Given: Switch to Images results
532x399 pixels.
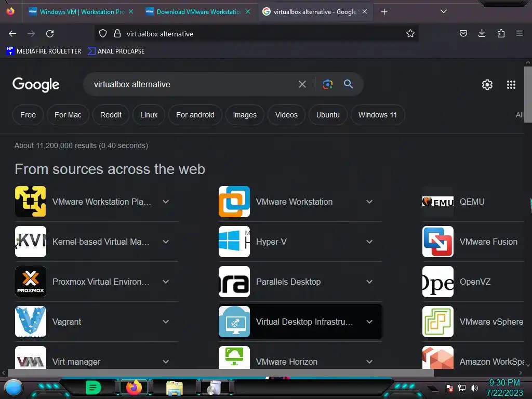Looking at the screenshot, I should click(x=245, y=115).
